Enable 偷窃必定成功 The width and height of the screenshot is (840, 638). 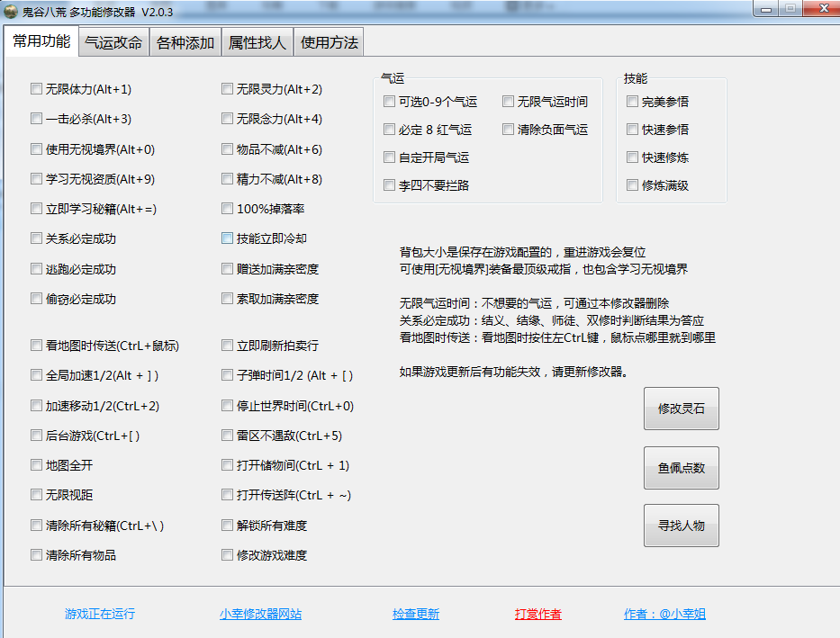pos(36,299)
